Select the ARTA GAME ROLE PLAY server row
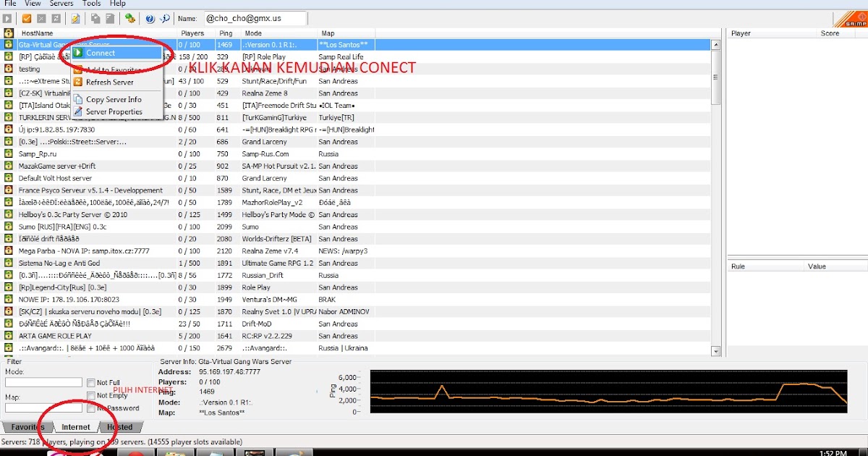Screen dimensions: 868x456 [x=355, y=336]
